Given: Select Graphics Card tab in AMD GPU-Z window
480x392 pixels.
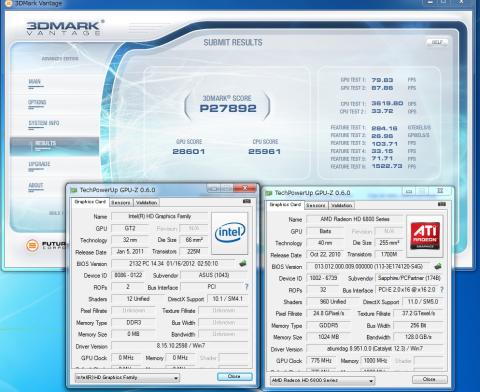Looking at the screenshot, I should (285, 205).
